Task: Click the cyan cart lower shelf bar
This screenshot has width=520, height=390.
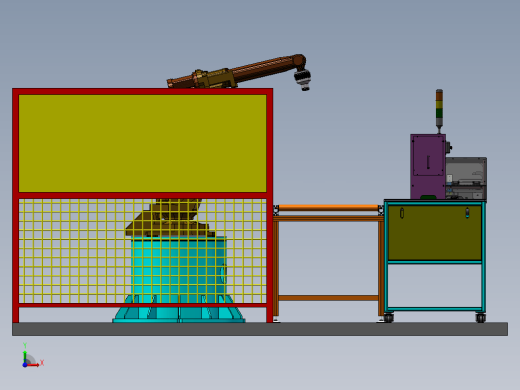Action: pos(435,309)
